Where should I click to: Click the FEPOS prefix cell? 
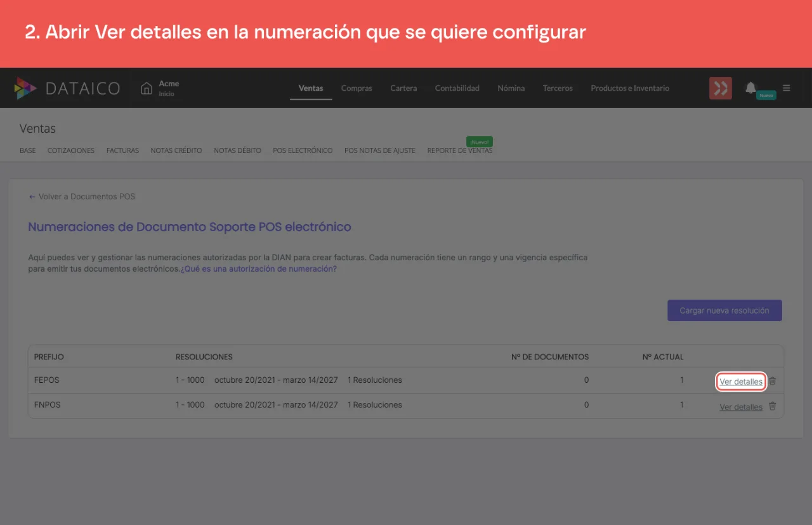(x=46, y=380)
